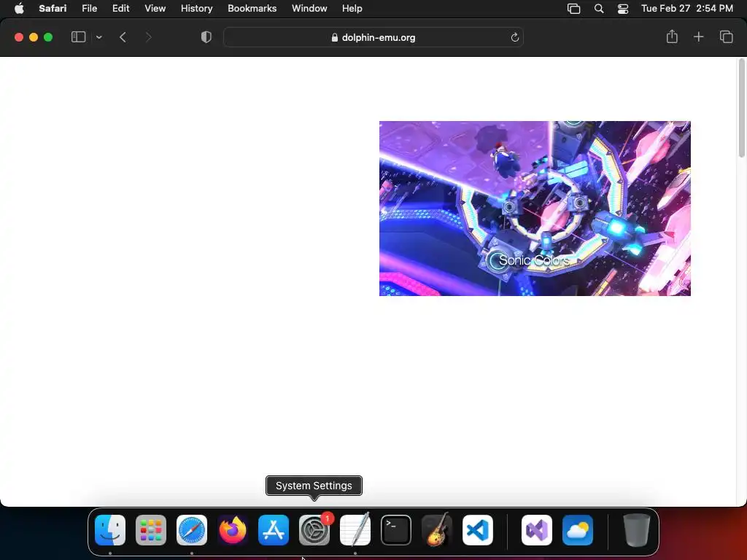Show the tab overview
Image resolution: width=747 pixels, height=560 pixels.
click(726, 36)
